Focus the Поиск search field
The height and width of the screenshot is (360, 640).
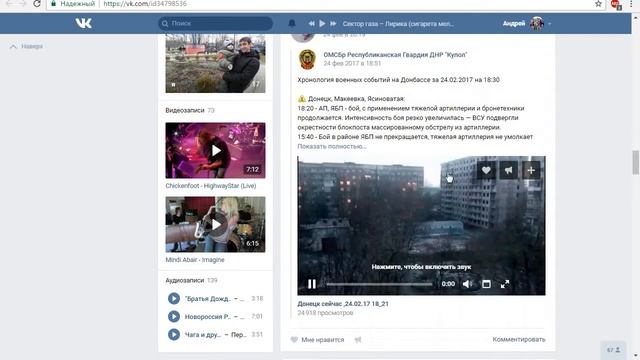pyautogui.click(x=216, y=23)
